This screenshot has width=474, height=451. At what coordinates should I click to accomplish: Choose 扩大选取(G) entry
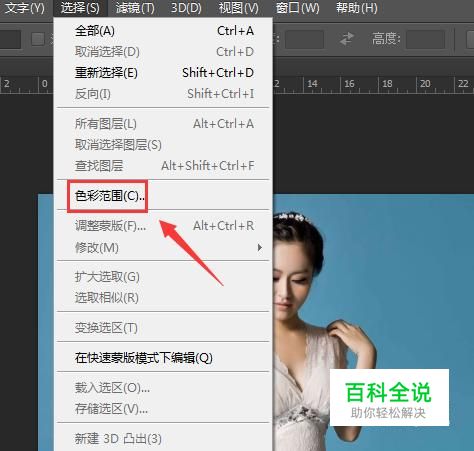tap(163, 277)
